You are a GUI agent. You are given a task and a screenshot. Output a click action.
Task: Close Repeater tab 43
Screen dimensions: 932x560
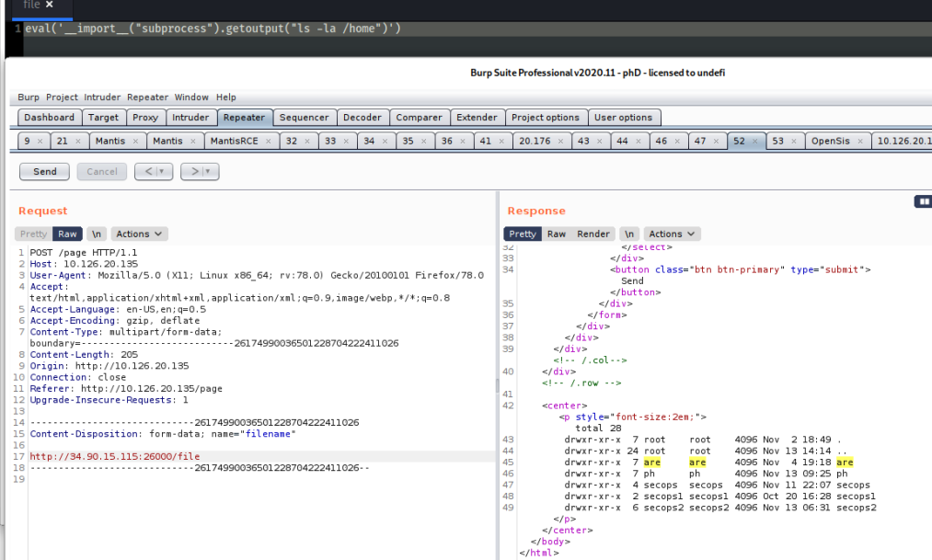[600, 142]
